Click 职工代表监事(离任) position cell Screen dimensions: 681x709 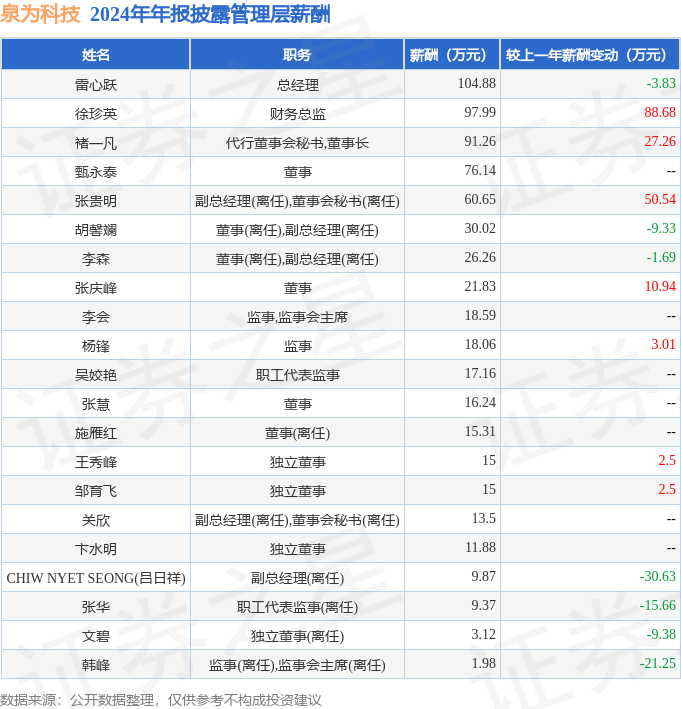297,607
